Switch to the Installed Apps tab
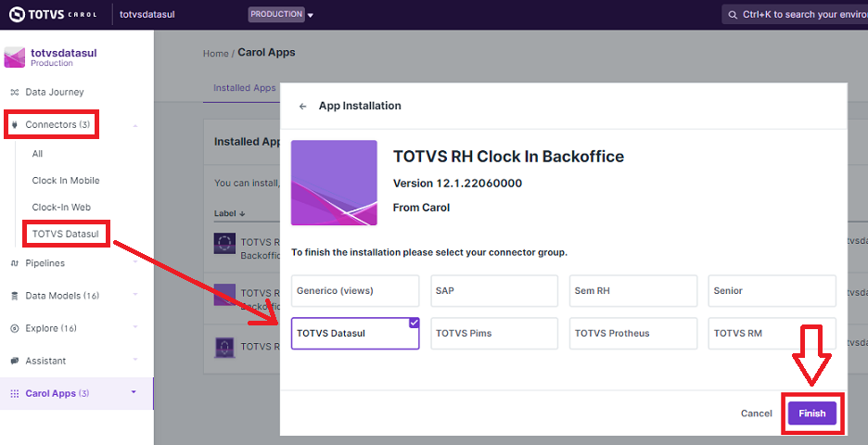The image size is (868, 445). pyautogui.click(x=244, y=87)
